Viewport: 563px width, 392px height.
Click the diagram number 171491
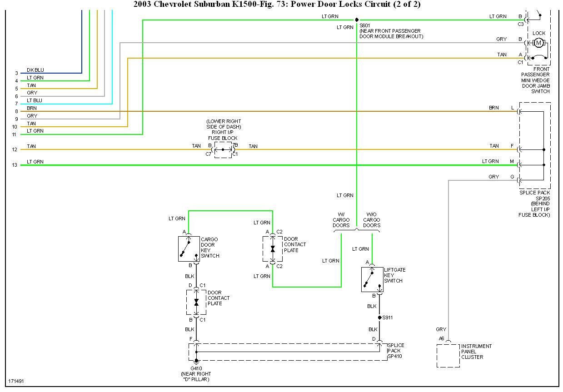tap(16, 381)
